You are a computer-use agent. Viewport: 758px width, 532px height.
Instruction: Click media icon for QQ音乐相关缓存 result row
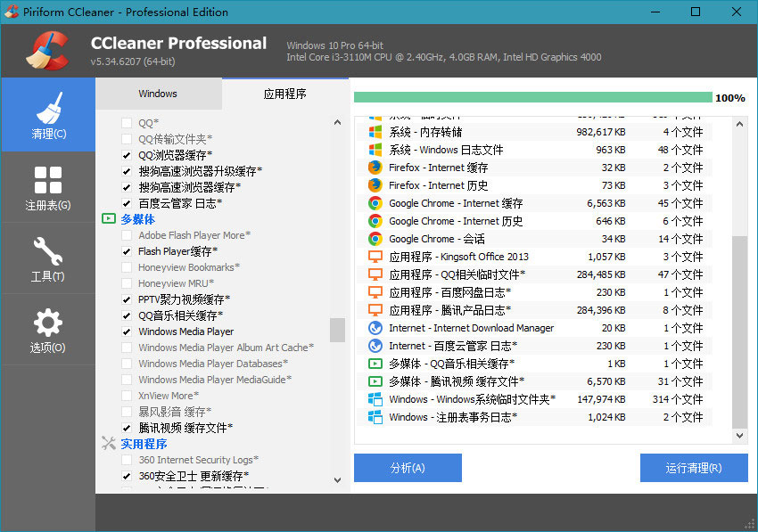[x=375, y=364]
